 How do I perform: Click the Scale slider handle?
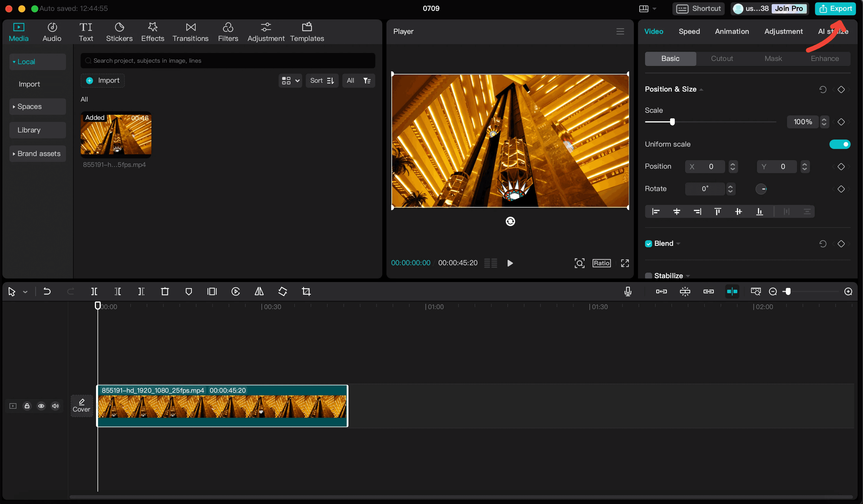pyautogui.click(x=672, y=122)
